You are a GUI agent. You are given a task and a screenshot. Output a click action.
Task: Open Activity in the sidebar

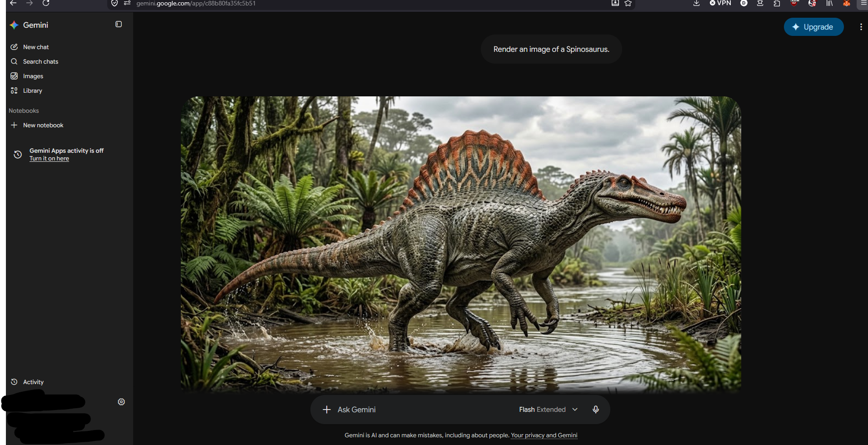coord(27,382)
